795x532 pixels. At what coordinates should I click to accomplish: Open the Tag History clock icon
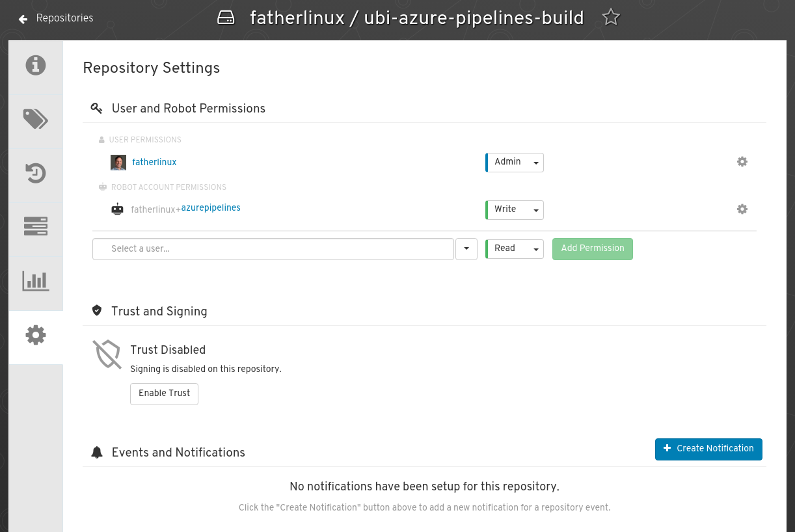[x=36, y=173]
